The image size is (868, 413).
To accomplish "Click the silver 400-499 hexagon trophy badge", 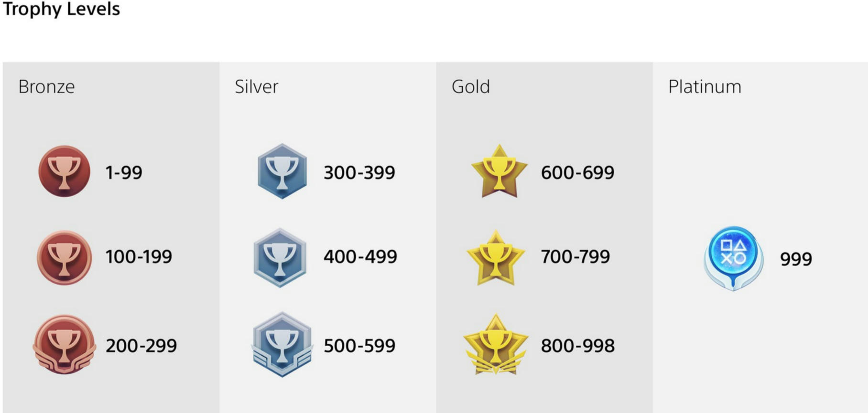I will [280, 258].
